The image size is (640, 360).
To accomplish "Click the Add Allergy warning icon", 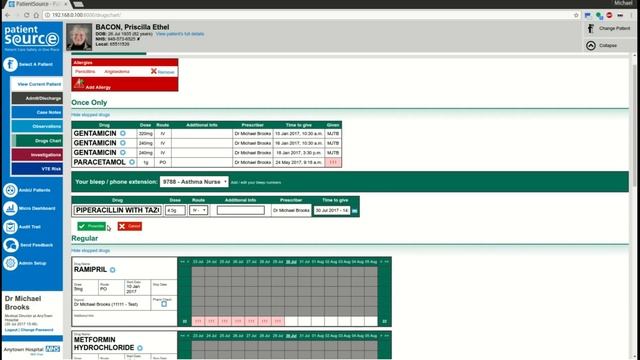I will (x=79, y=84).
